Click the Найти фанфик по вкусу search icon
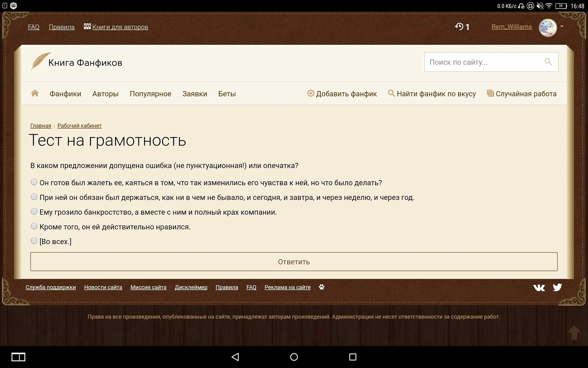Screen dimensions: 588x368 [390, 93]
